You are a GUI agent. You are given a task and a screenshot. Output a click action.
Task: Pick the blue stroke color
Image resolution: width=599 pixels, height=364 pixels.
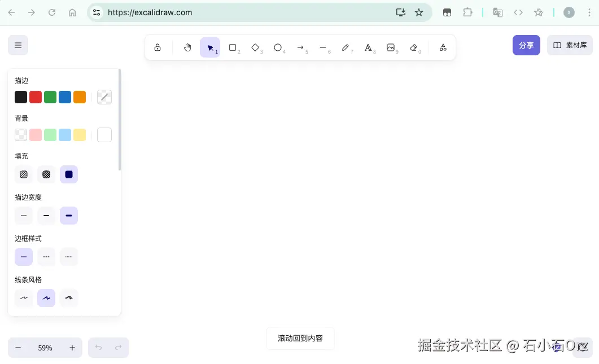[x=65, y=97]
